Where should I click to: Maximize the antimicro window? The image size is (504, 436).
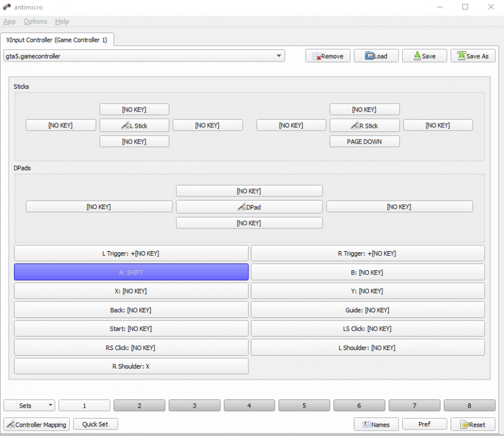pos(465,7)
